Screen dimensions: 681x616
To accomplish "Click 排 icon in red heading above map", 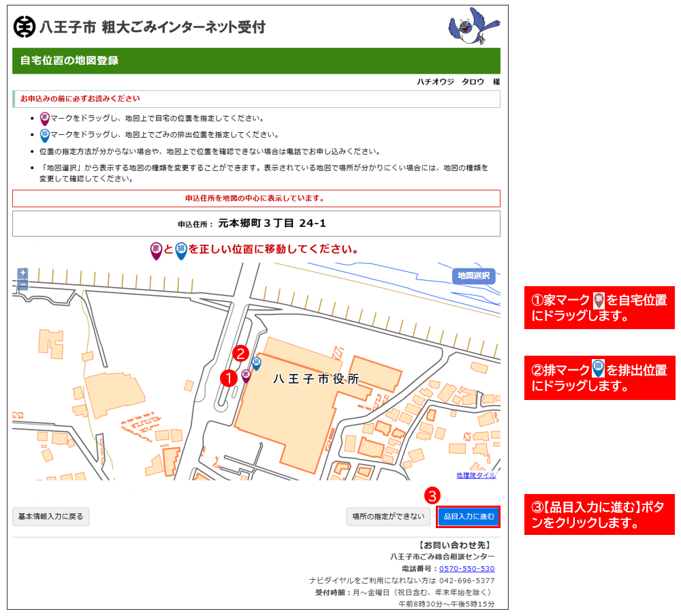I will [x=181, y=249].
